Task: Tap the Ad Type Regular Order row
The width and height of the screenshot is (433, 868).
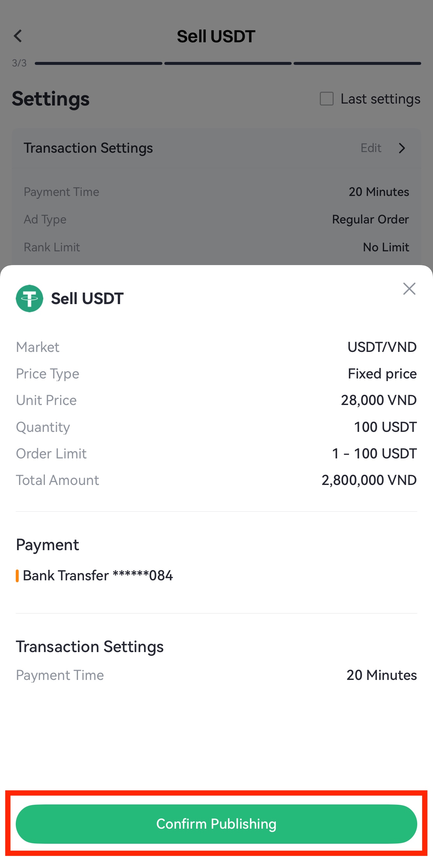Action: coord(216,219)
